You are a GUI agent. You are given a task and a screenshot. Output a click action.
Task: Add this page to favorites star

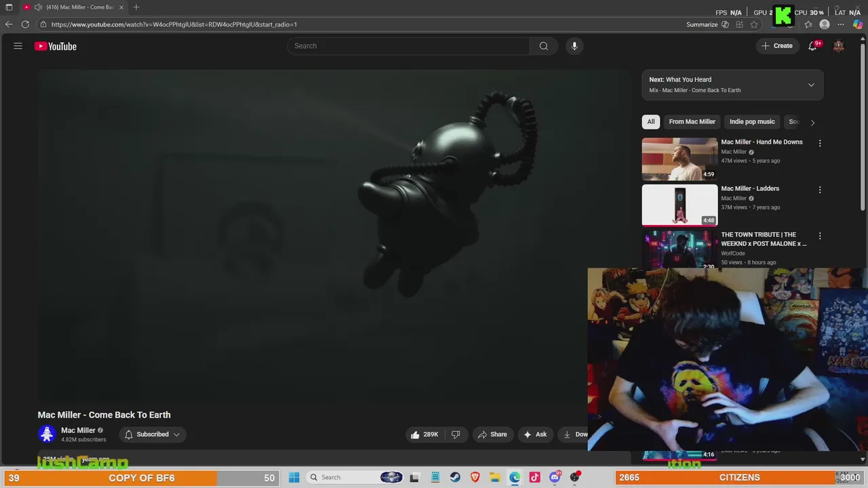click(754, 24)
